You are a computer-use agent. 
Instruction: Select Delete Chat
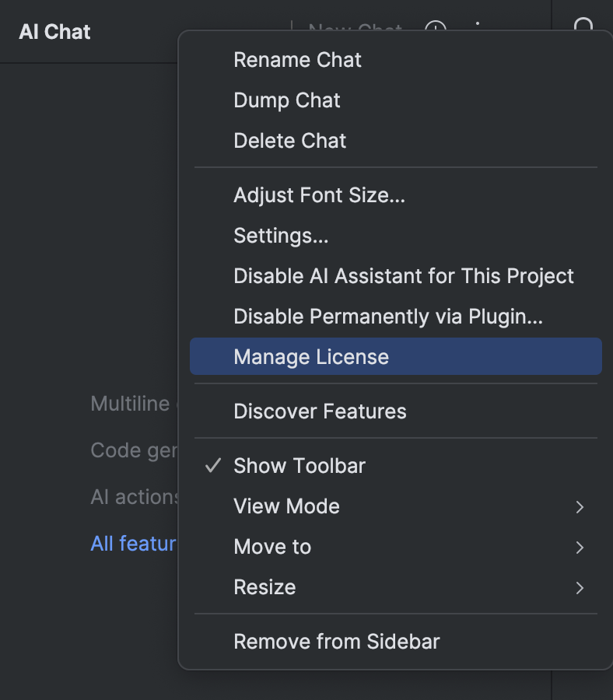tap(289, 141)
